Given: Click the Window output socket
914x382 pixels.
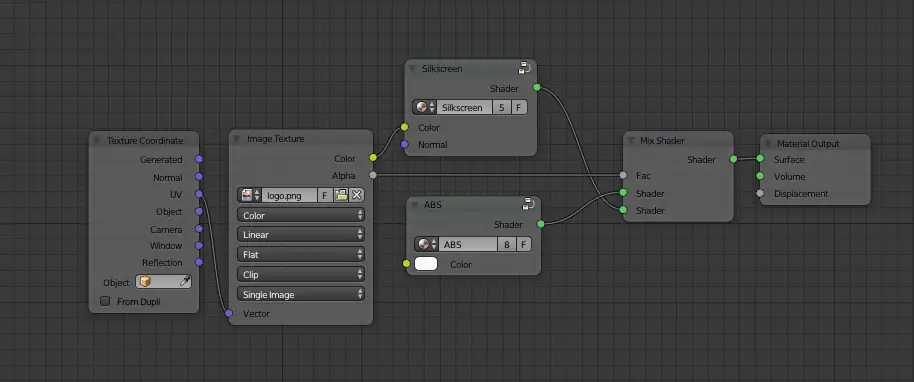Looking at the screenshot, I should [199, 246].
